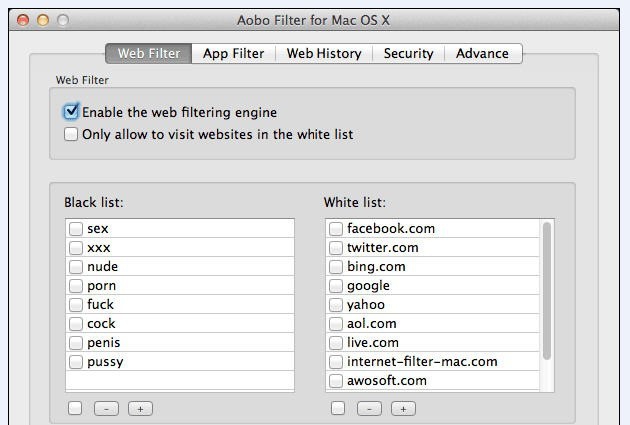This screenshot has height=425, width=630.
Task: Click the white list plus button
Action: [x=403, y=408]
